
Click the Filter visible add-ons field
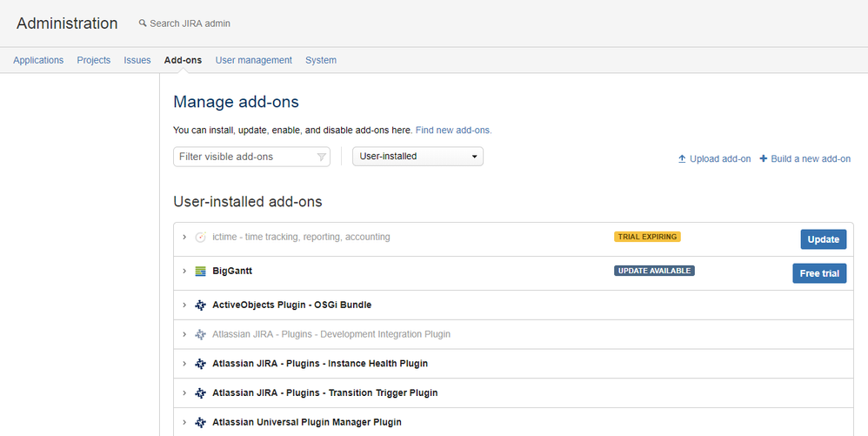coord(251,157)
